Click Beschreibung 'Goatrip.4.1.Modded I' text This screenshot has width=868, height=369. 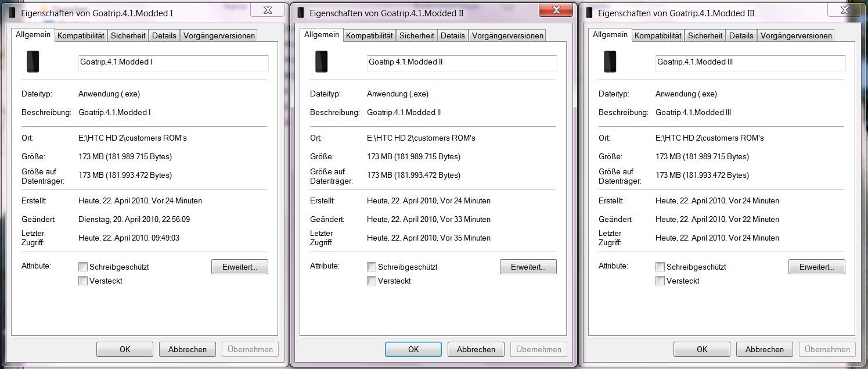pos(114,113)
